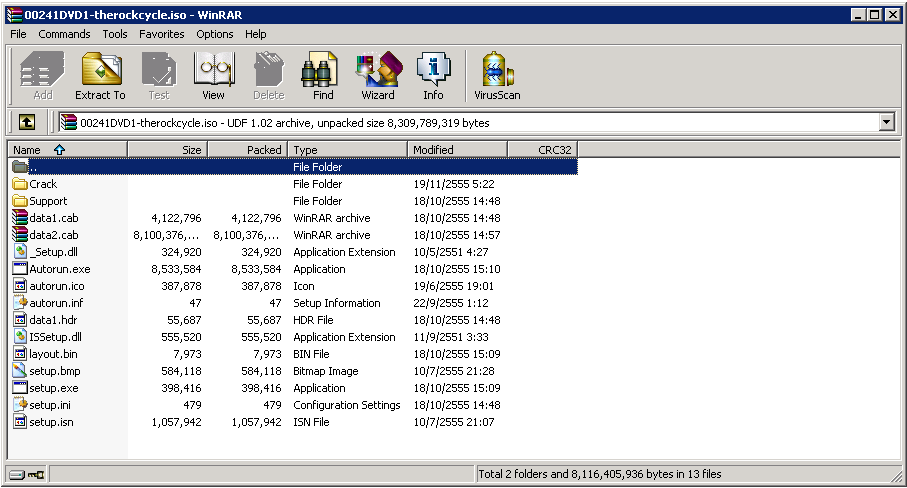907x488 pixels.
Task: Select the parent folder '..' row
Action: [x=294, y=167]
